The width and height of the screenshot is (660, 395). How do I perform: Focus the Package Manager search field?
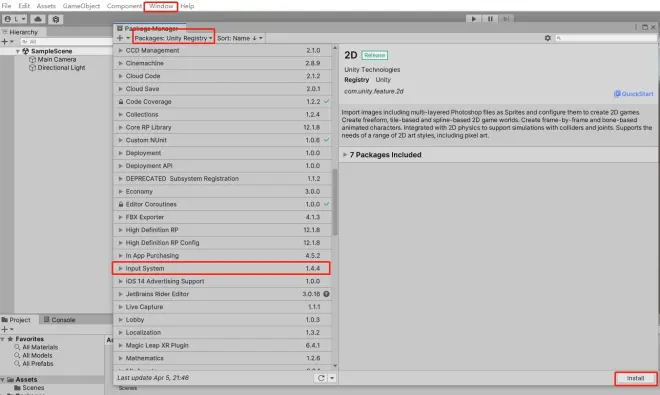[606, 38]
